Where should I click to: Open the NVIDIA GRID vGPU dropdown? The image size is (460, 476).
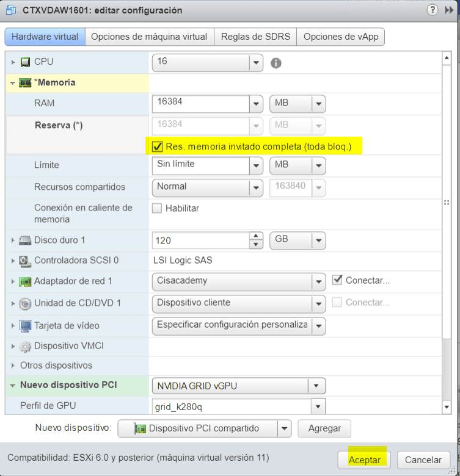click(238, 386)
